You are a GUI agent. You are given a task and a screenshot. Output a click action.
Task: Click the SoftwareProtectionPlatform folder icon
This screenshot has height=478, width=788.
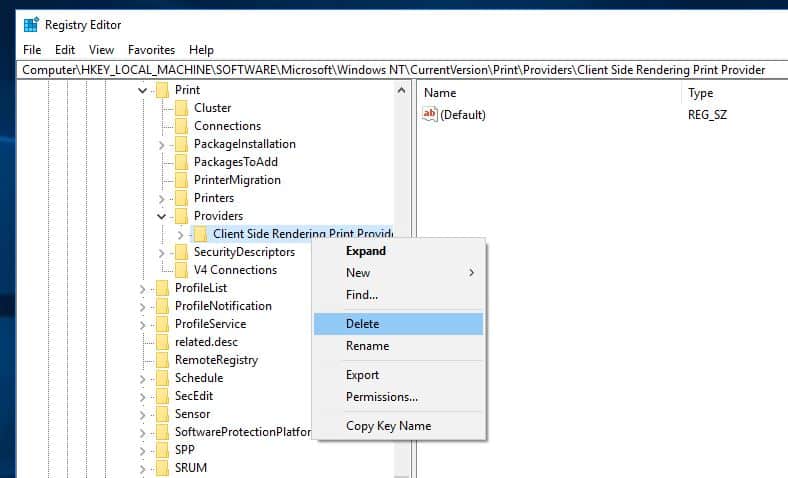point(162,432)
